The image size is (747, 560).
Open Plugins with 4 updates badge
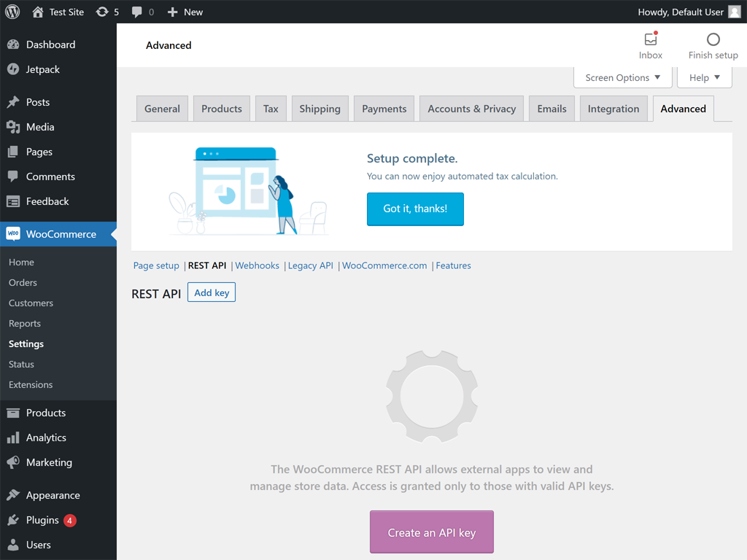[x=42, y=520]
